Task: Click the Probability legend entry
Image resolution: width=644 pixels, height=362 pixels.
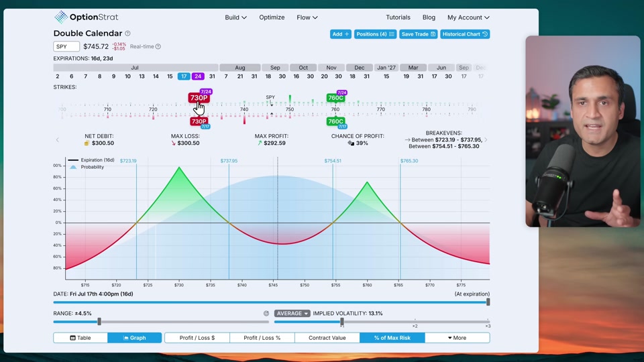Action: coord(87,167)
